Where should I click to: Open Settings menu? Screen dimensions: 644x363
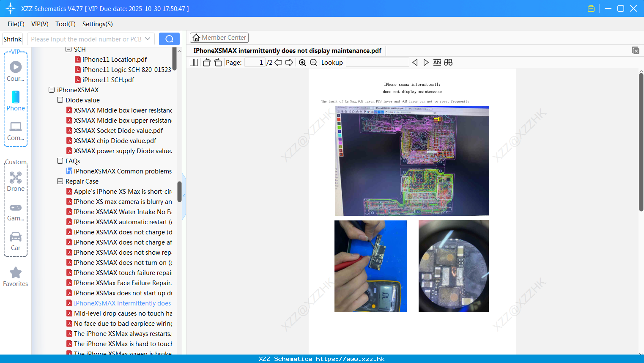pyautogui.click(x=98, y=24)
